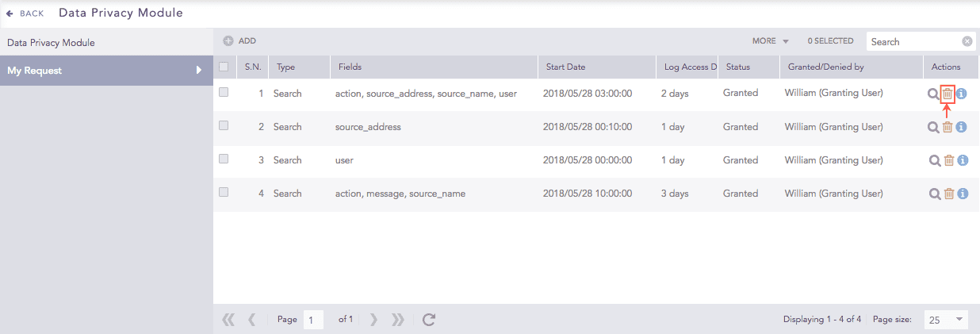Show info for request 4

point(962,194)
